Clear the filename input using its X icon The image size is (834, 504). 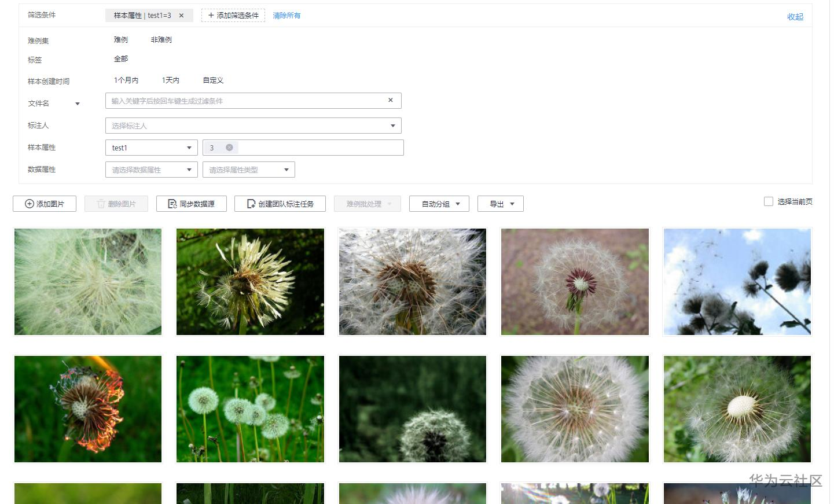coord(391,100)
